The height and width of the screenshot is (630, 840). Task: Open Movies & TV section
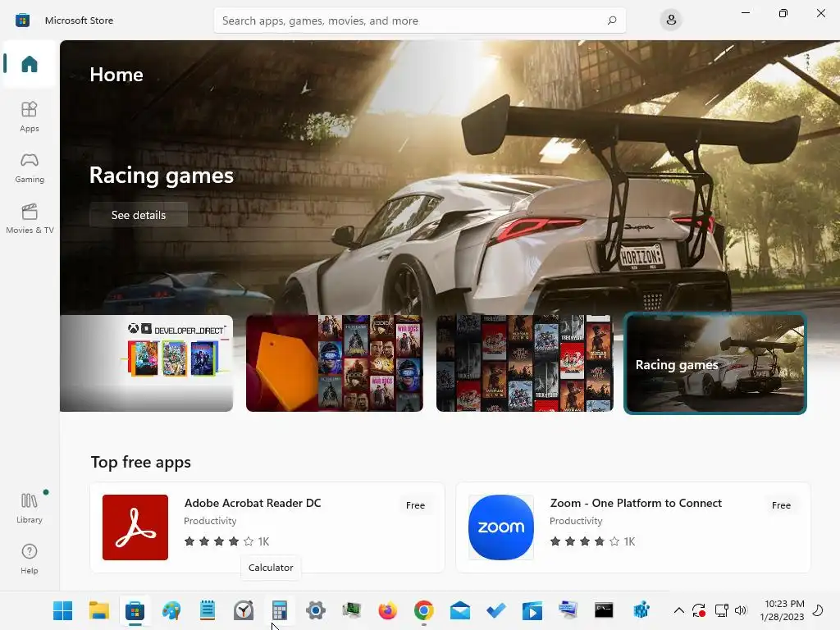tap(30, 218)
